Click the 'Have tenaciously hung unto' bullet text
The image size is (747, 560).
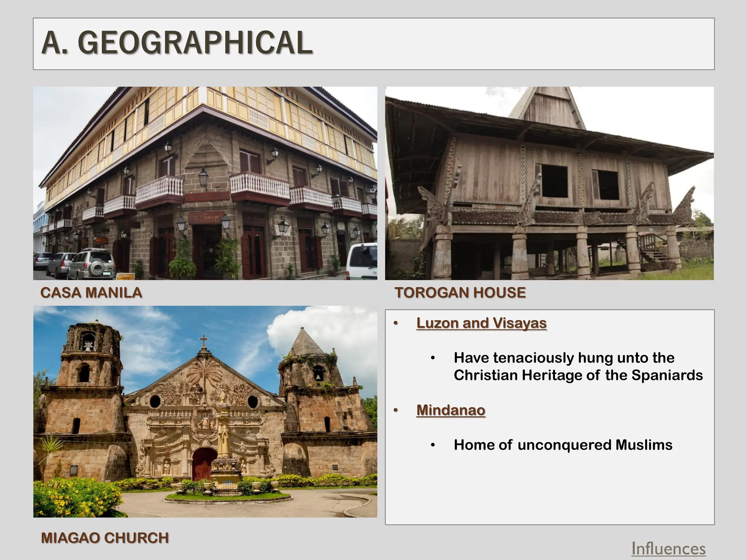(x=564, y=358)
